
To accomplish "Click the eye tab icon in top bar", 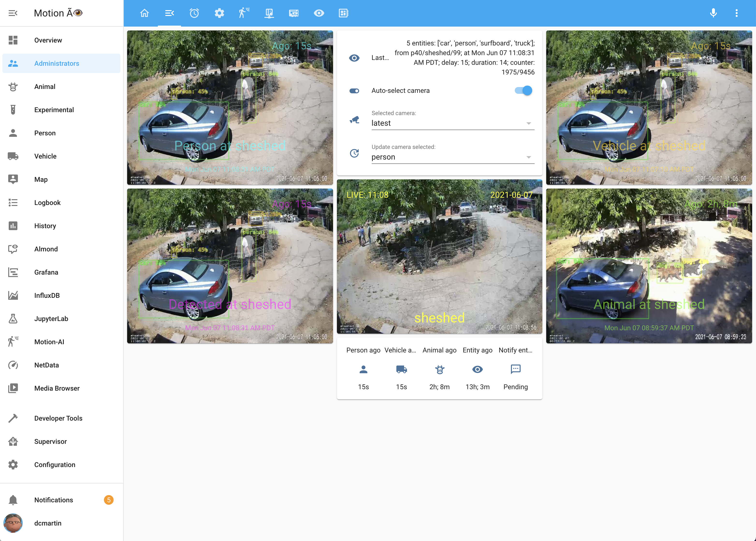I will pos(319,13).
